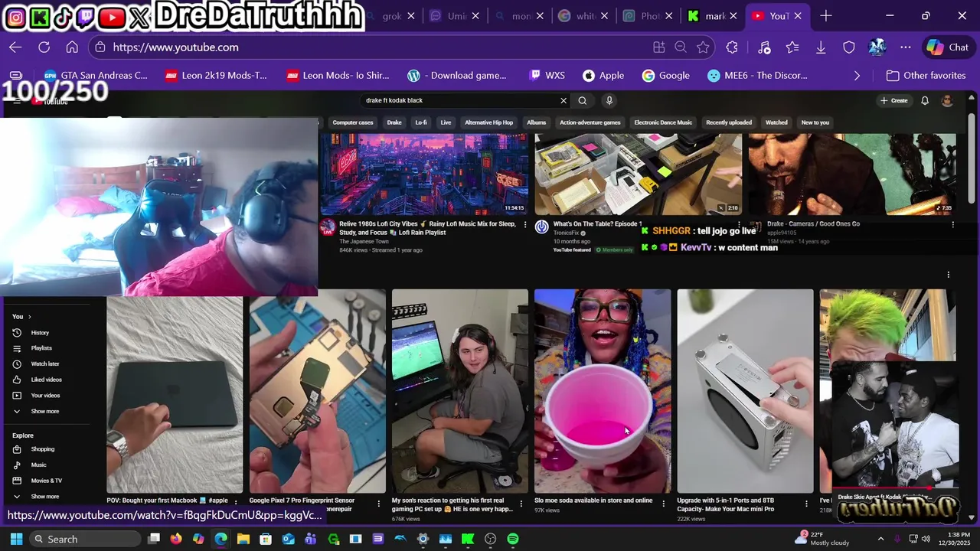This screenshot has width=980, height=551.
Task: Open options menu for Drake Cameras video
Action: [952, 224]
